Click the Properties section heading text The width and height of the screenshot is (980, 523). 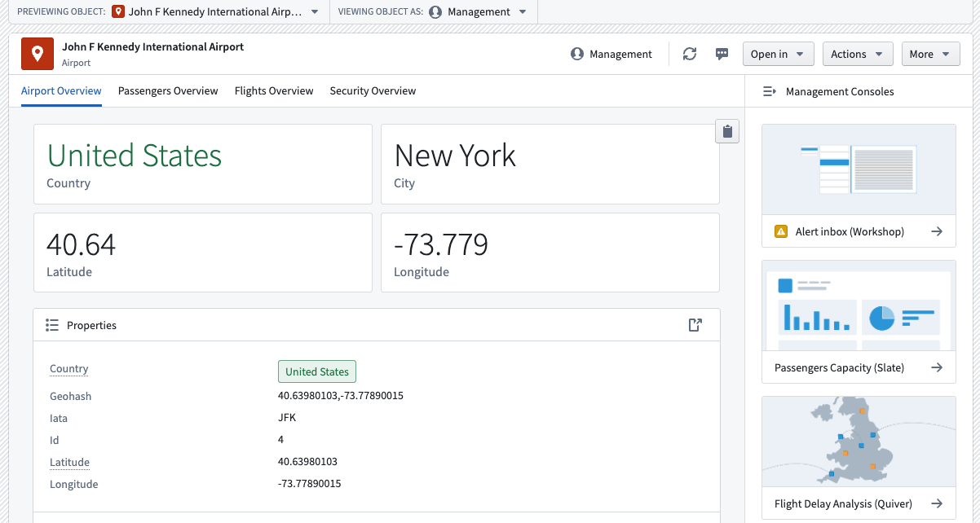[x=91, y=325]
